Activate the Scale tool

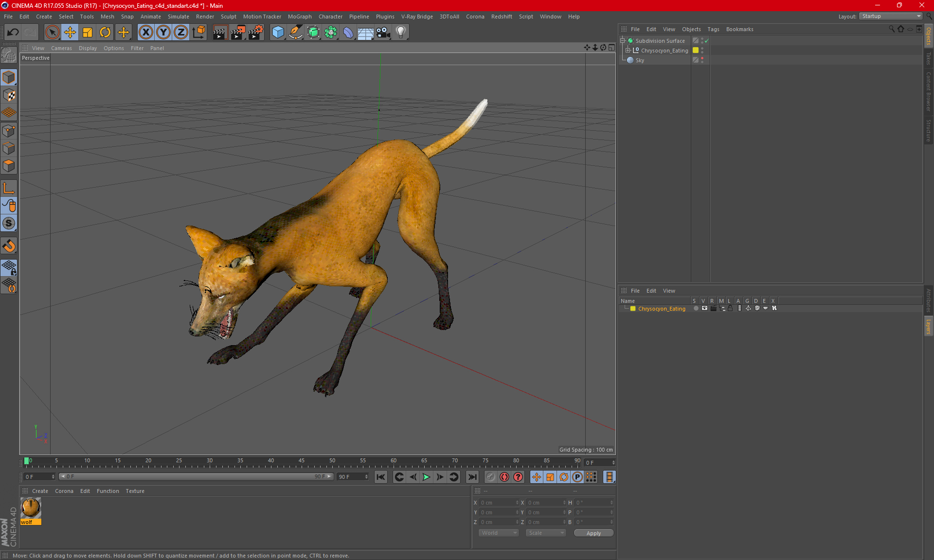click(x=88, y=32)
